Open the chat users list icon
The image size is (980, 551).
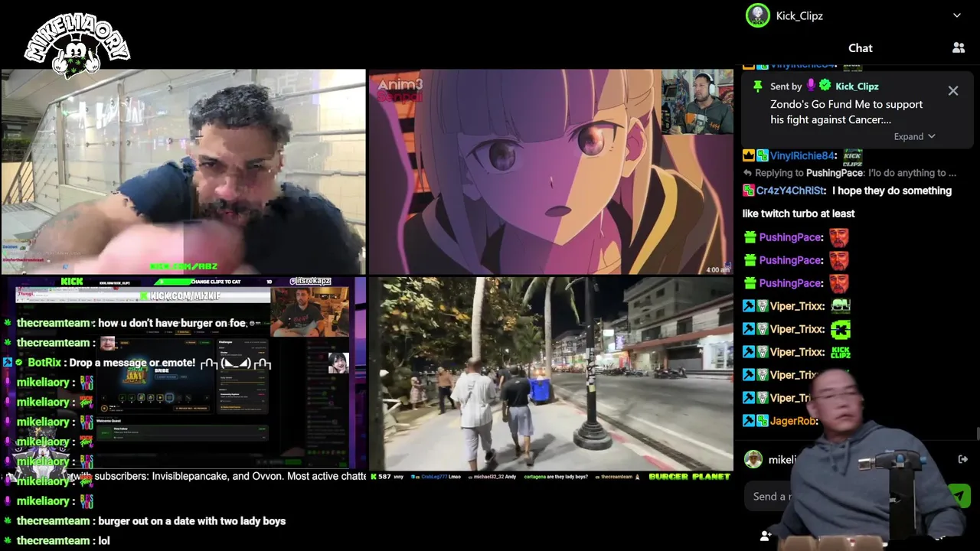[959, 47]
